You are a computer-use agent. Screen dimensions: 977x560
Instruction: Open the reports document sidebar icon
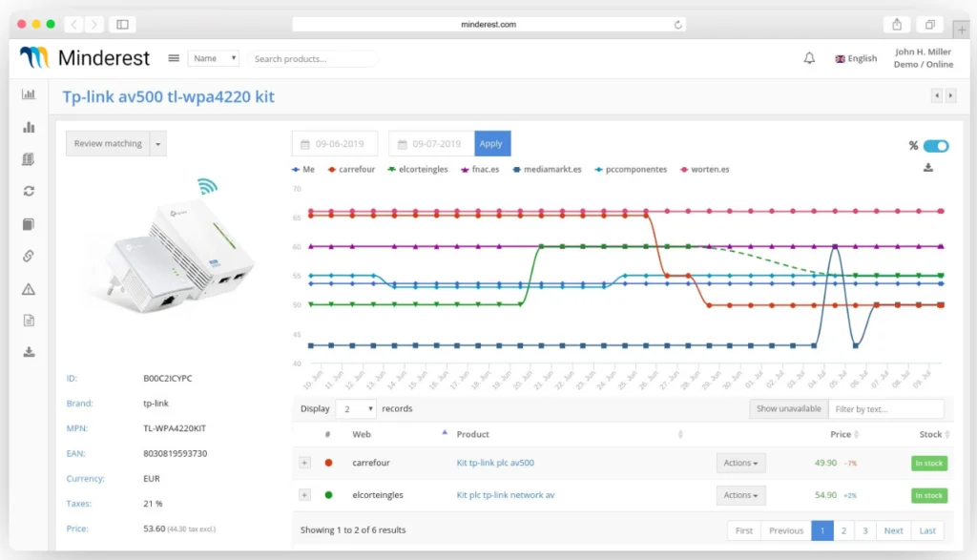coord(29,321)
